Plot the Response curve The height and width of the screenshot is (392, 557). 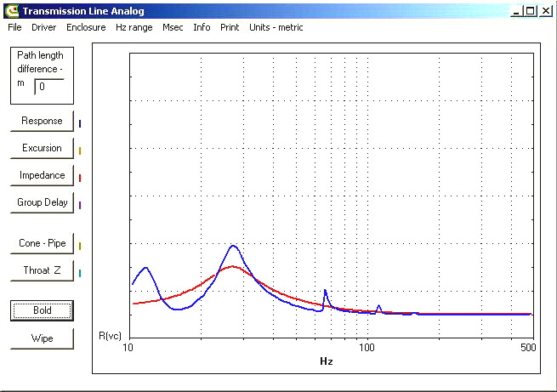pos(42,121)
